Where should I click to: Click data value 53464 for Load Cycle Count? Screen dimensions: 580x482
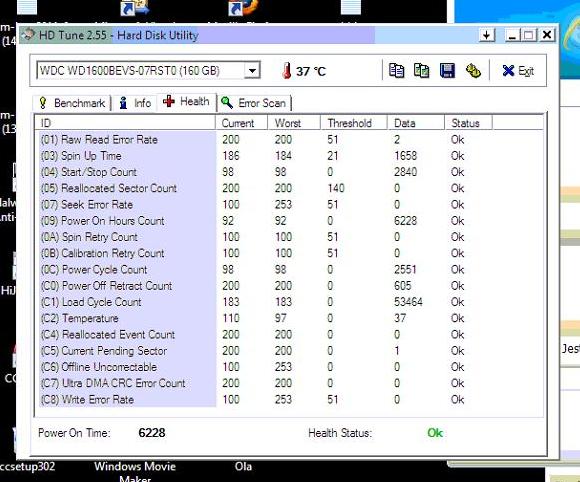pos(408,302)
